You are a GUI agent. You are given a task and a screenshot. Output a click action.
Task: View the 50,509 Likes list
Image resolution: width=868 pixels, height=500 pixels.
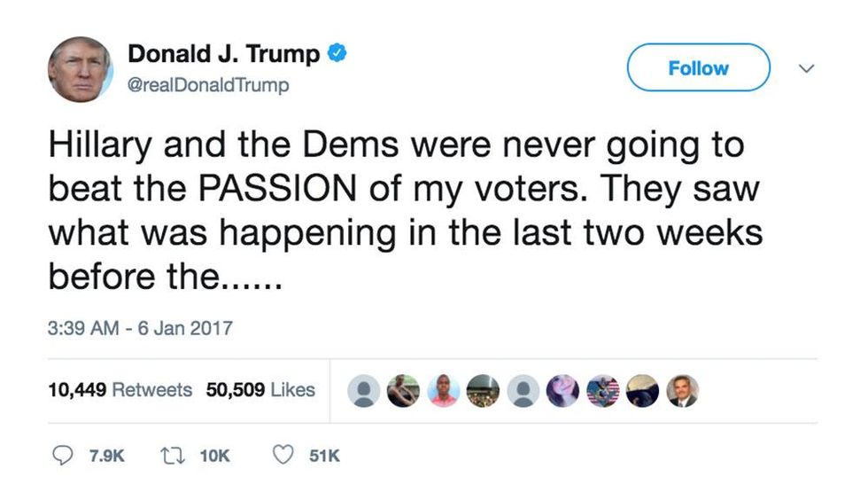260,390
